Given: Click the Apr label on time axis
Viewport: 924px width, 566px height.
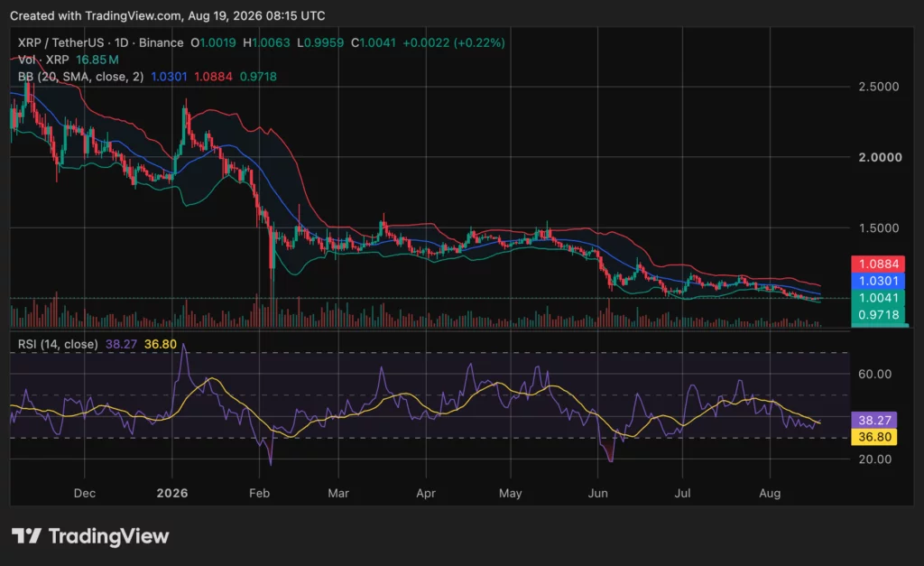Looking at the screenshot, I should [x=426, y=493].
